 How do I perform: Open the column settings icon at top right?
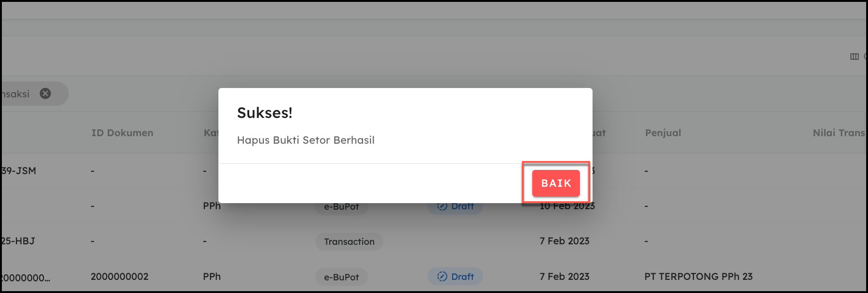click(x=854, y=57)
